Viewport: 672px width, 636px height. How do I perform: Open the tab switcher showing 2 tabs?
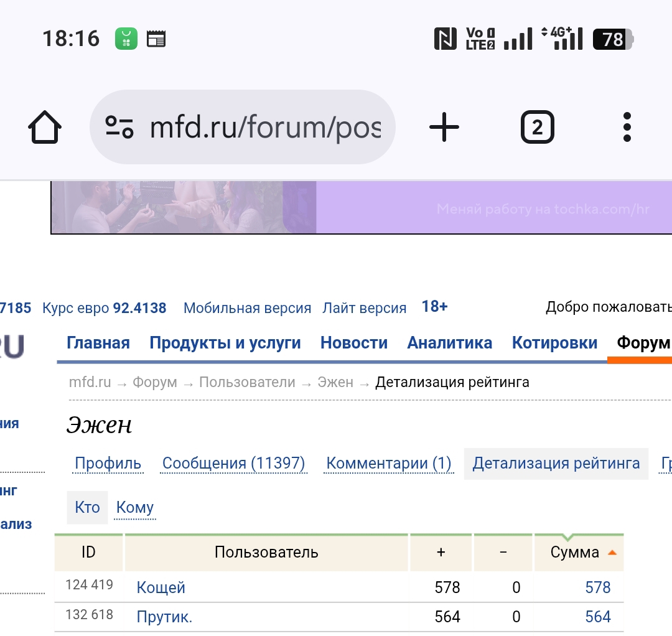tap(537, 128)
